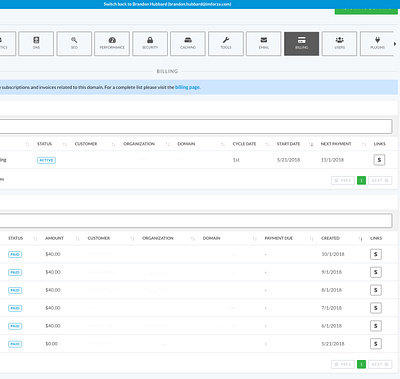The image size is (400, 379).
Task: Click invoices page 1 button
Action: (x=361, y=364)
